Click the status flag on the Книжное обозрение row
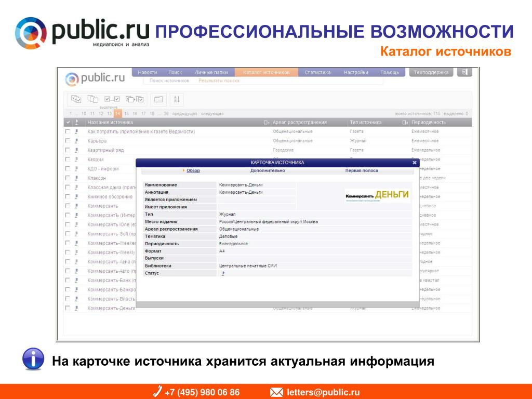The image size is (532, 399). (77, 197)
